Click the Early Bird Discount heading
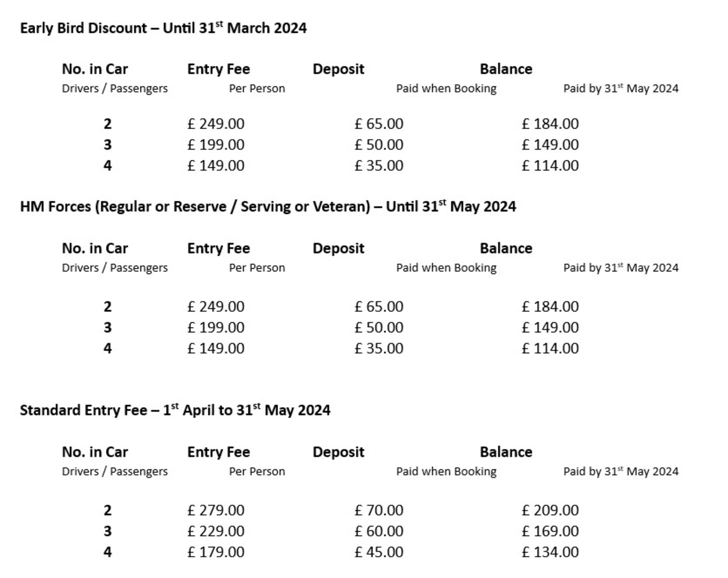This screenshot has width=728, height=578. click(163, 28)
